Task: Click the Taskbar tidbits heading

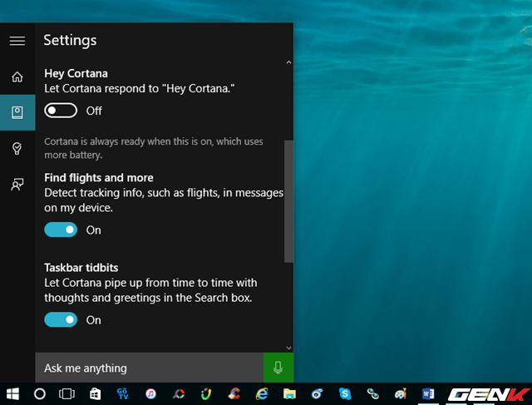Action: (81, 268)
